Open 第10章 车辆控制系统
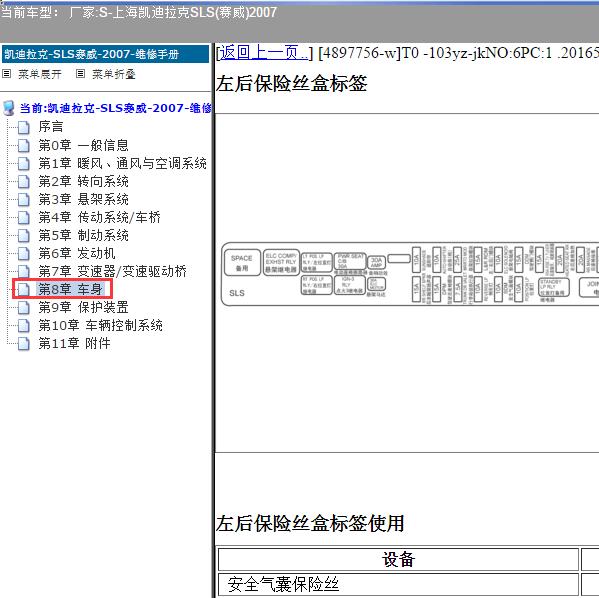The width and height of the screenshot is (599, 598). click(x=100, y=325)
